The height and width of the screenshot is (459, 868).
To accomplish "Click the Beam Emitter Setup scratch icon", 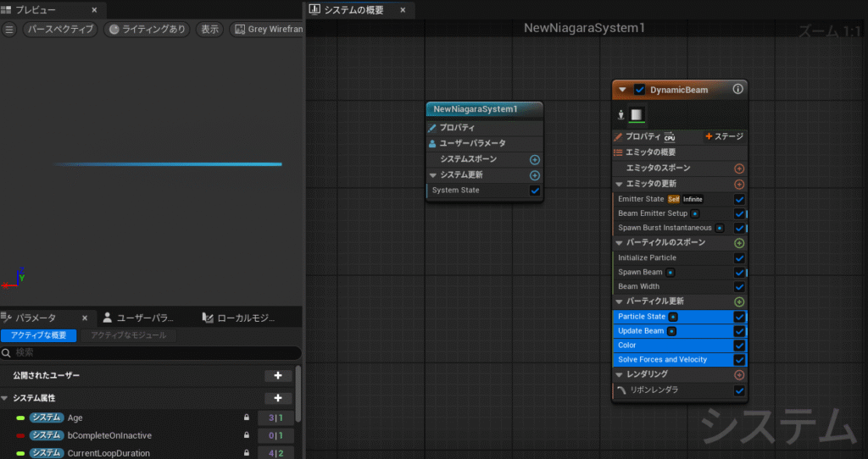I will tap(695, 213).
